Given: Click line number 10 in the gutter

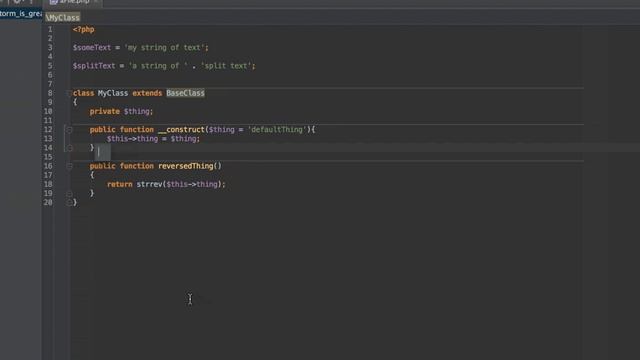Looking at the screenshot, I should pos(48,111).
